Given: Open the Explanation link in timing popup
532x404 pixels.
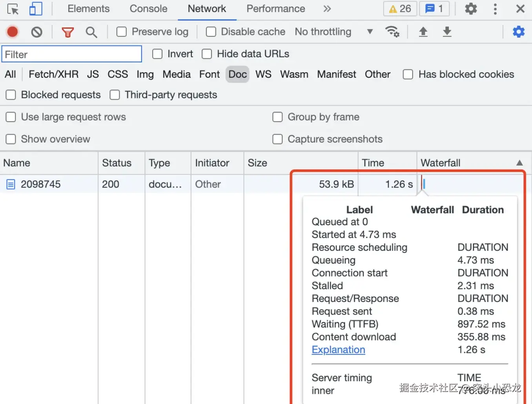Looking at the screenshot, I should pos(338,349).
